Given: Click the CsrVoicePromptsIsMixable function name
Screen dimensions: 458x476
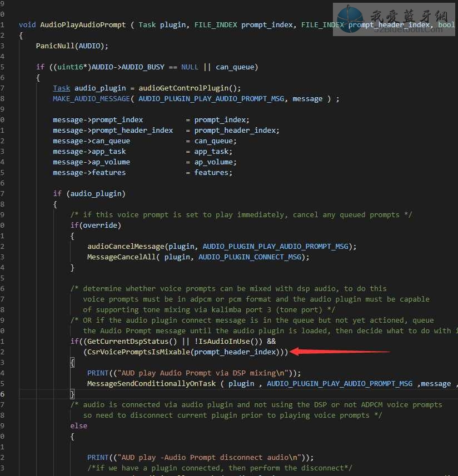Looking at the screenshot, I should coord(138,352).
